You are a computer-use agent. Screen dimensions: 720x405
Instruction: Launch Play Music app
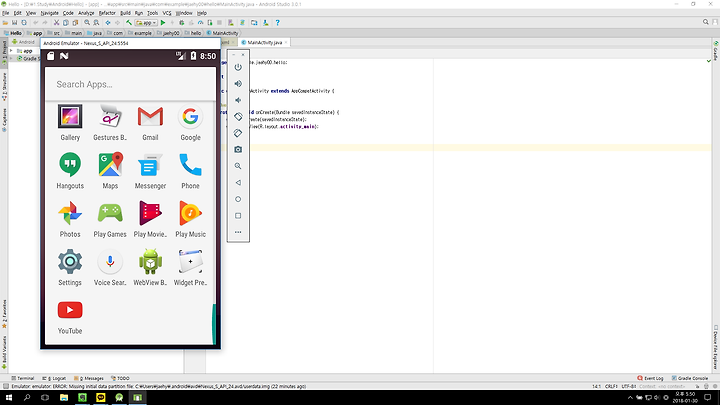[x=190, y=213]
